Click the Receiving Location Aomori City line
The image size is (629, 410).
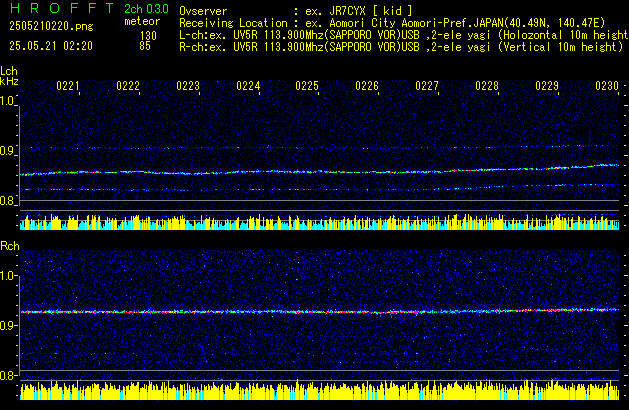point(392,23)
